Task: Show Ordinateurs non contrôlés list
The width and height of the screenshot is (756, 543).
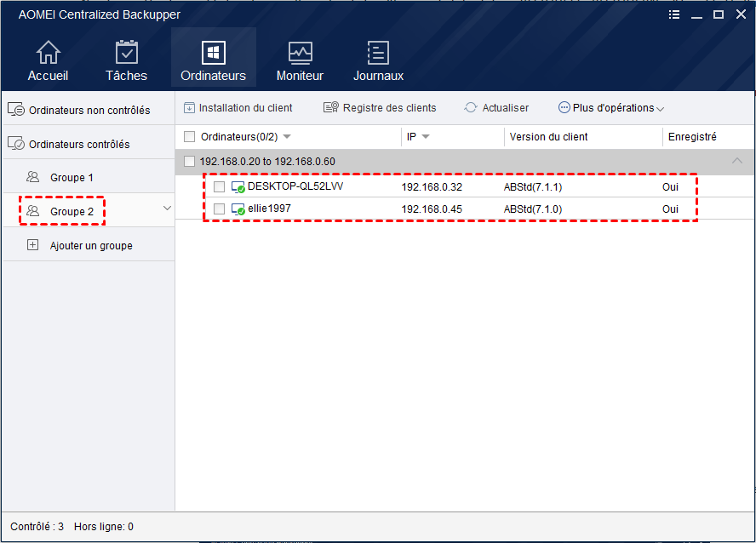Action: [89, 110]
